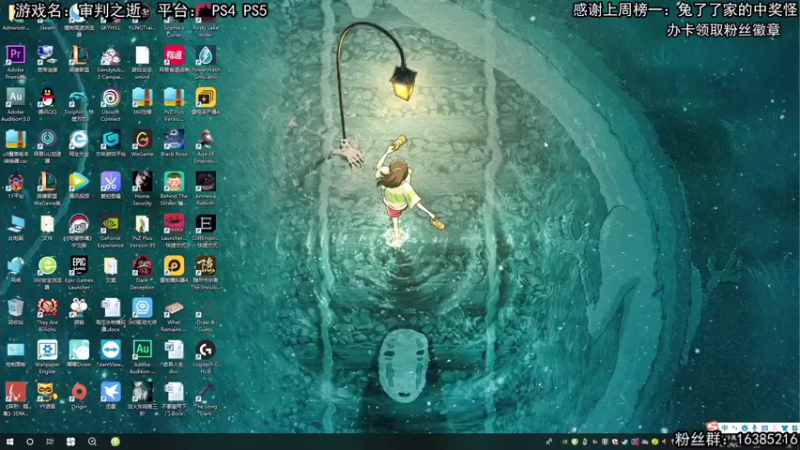Launch 360安全浏览器

tap(47, 265)
